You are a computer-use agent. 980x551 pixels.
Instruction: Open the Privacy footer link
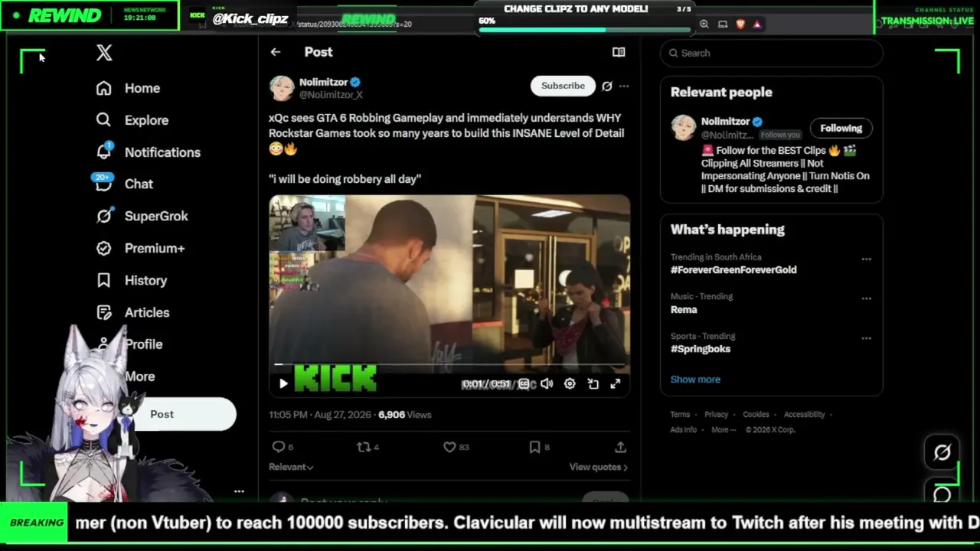[x=716, y=415]
